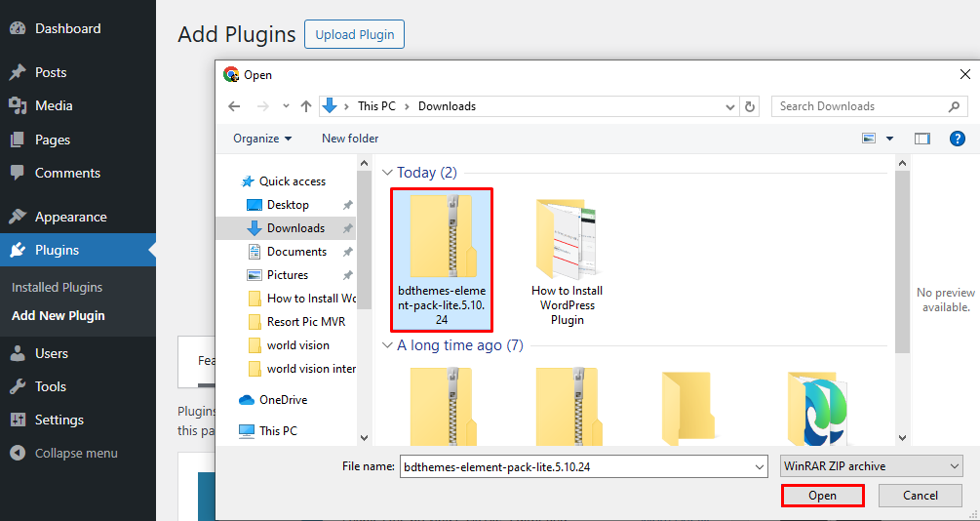Image resolution: width=980 pixels, height=521 pixels.
Task: Open the Recent locations dropdown arrow
Action: pyautogui.click(x=287, y=106)
